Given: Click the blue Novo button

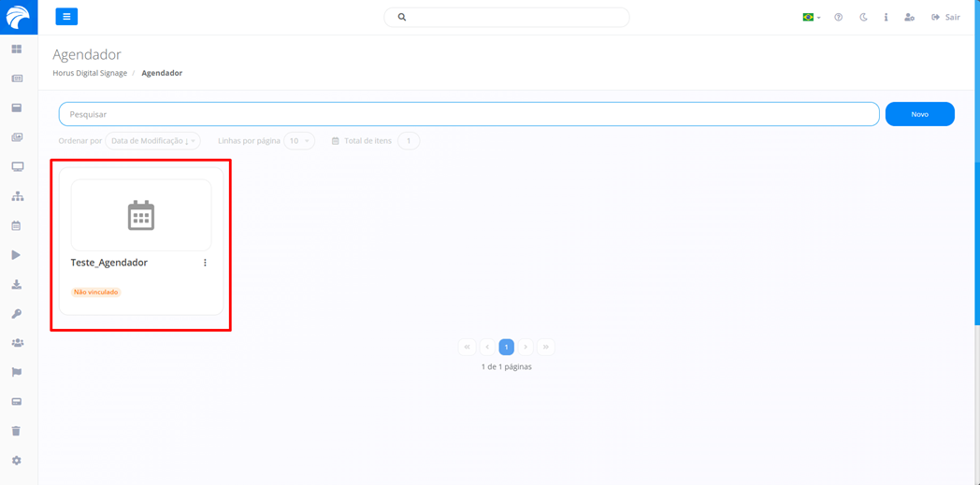Looking at the screenshot, I should click(919, 114).
